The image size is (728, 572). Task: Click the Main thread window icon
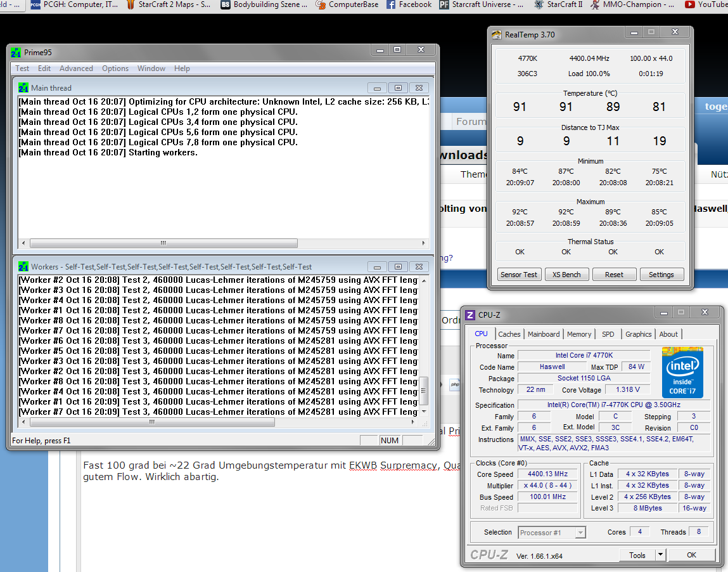pyautogui.click(x=23, y=88)
